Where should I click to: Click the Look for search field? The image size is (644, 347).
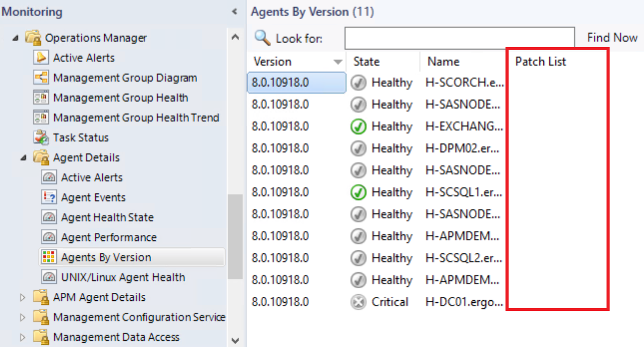460,38
